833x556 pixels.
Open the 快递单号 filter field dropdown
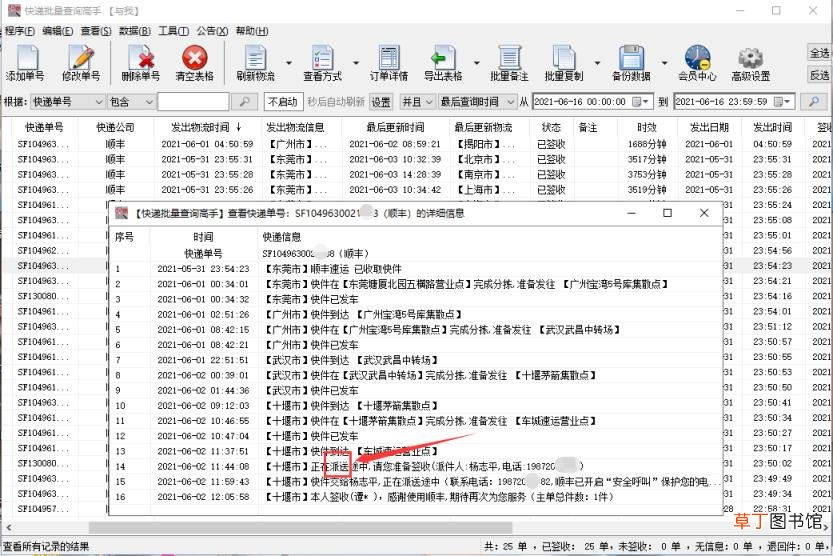tap(67, 101)
